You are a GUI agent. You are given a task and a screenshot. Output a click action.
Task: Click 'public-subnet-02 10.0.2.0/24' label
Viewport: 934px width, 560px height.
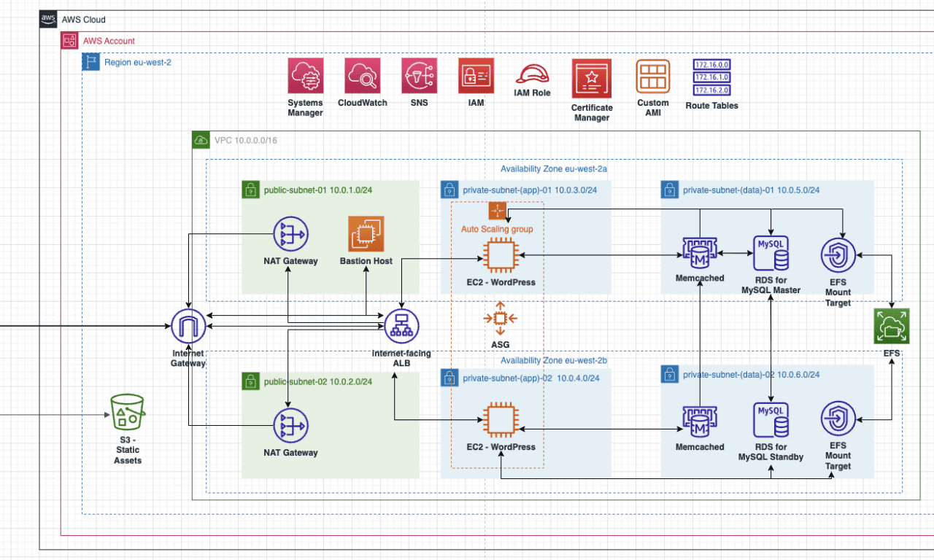point(317,381)
